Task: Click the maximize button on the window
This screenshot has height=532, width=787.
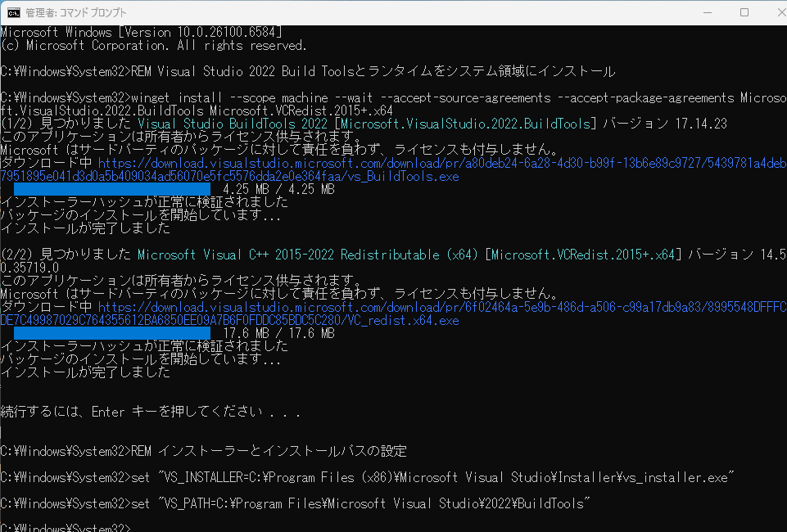Action: (x=745, y=12)
